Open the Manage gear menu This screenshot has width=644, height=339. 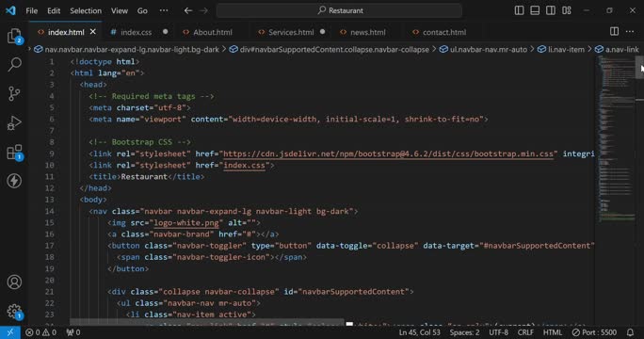point(15,312)
